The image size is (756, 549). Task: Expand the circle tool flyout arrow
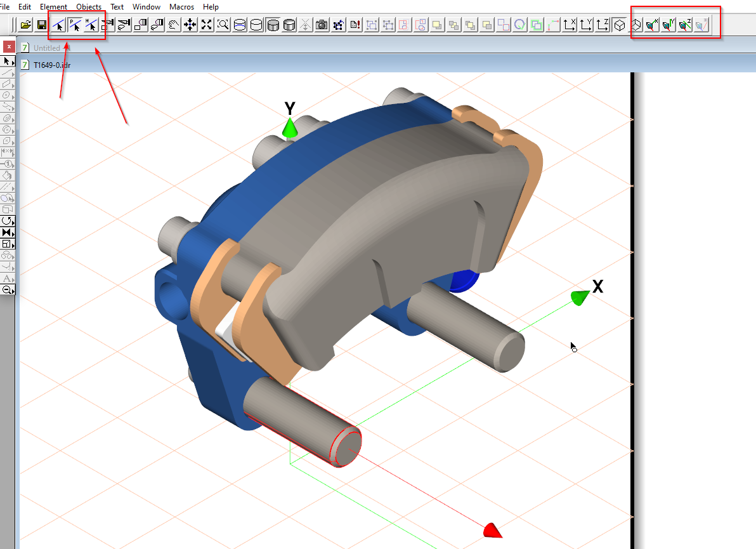point(13,96)
